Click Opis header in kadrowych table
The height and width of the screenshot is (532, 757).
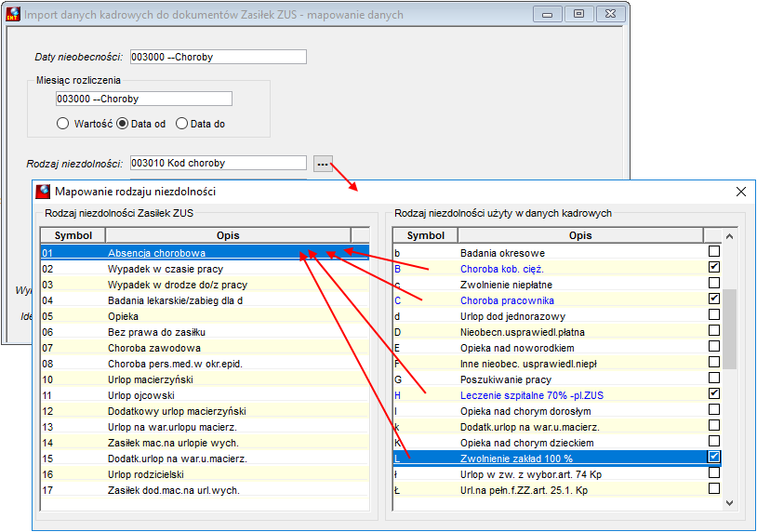pos(580,235)
